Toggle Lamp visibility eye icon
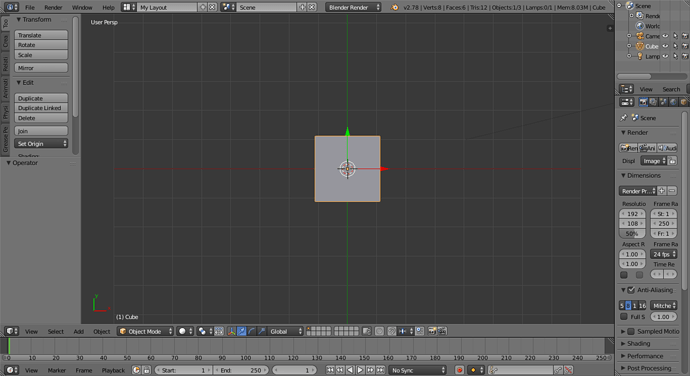The height and width of the screenshot is (376, 690). coord(665,56)
